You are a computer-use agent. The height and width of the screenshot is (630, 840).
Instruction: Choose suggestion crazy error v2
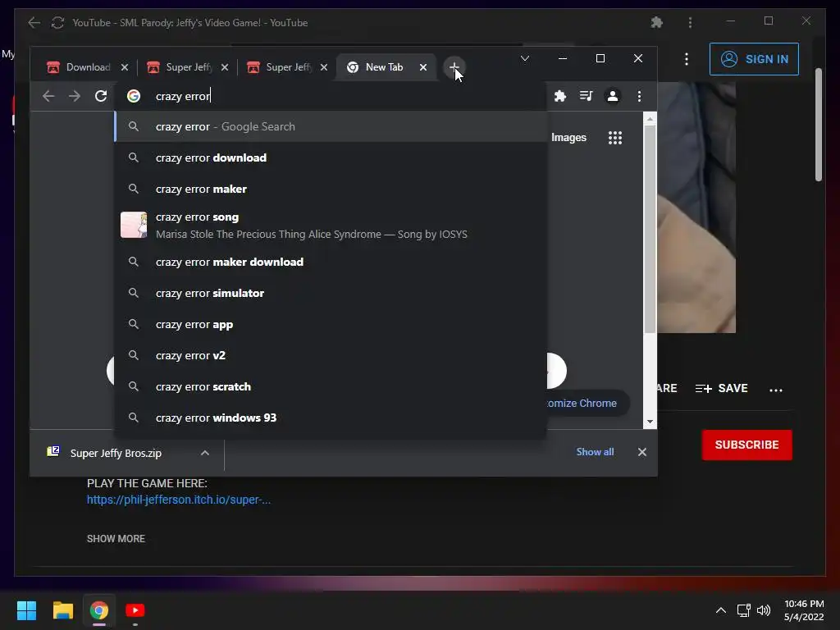coord(331,355)
